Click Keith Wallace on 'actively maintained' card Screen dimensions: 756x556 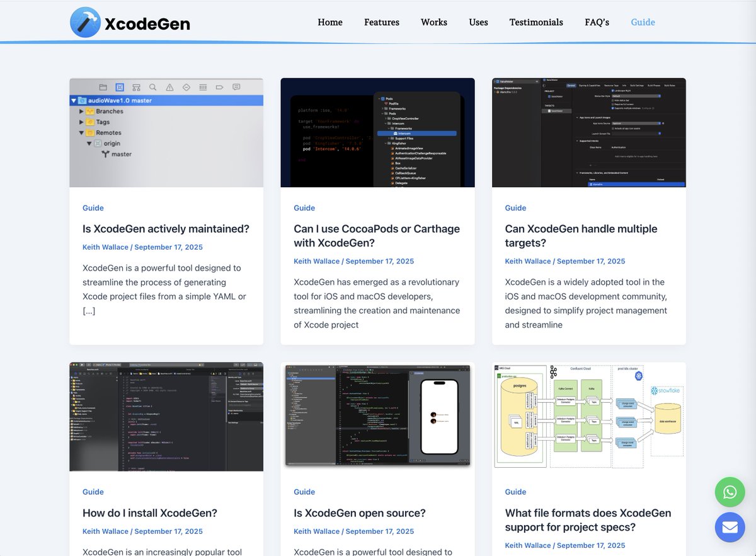105,247
